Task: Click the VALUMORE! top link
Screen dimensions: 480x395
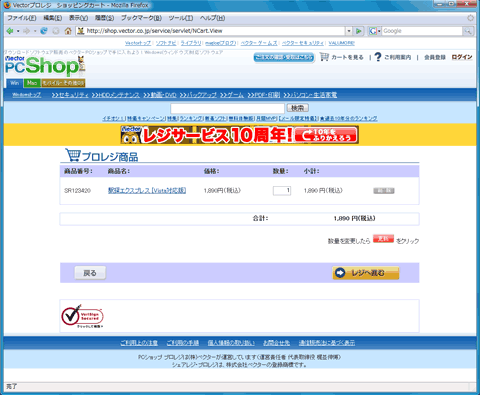Action: point(342,43)
